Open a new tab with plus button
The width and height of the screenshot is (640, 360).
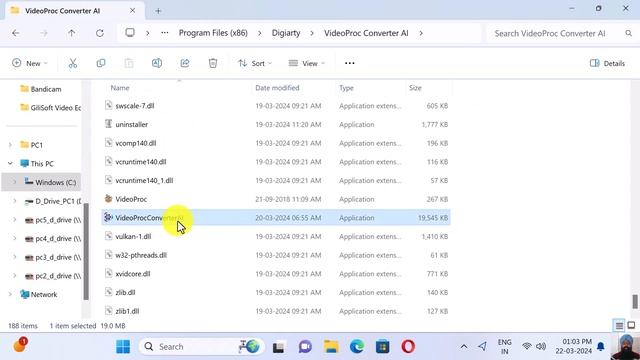[158, 11]
